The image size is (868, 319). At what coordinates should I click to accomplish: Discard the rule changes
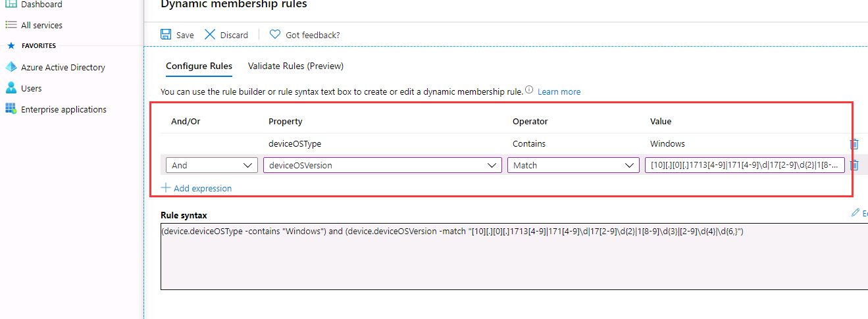[x=226, y=35]
